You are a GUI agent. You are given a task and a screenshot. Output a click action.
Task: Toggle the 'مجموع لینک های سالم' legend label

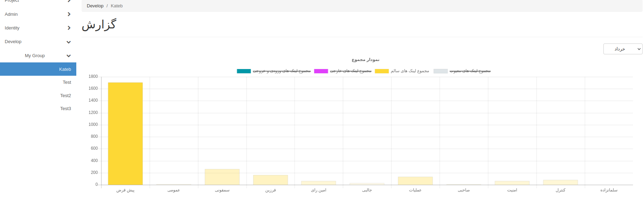tap(410, 71)
